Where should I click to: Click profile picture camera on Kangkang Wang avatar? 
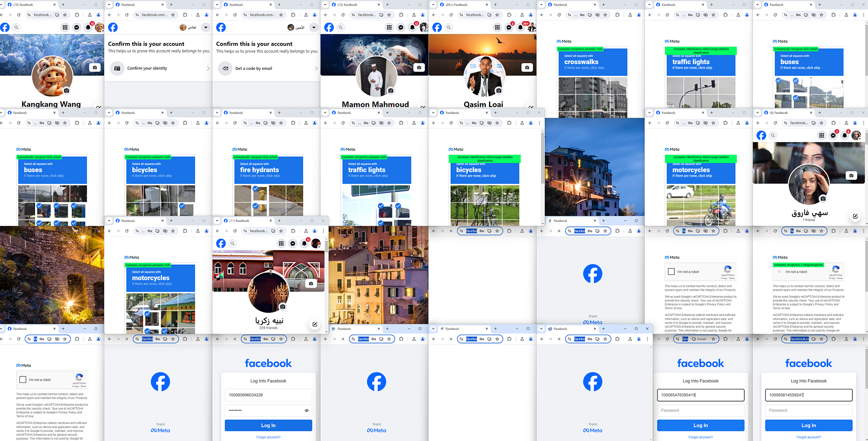point(66,91)
